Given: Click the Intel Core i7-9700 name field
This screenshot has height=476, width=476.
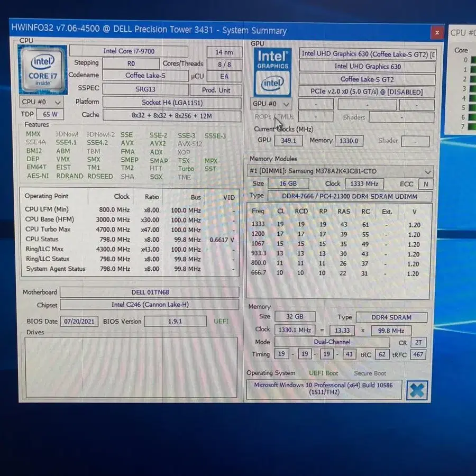Looking at the screenshot, I should [x=129, y=51].
